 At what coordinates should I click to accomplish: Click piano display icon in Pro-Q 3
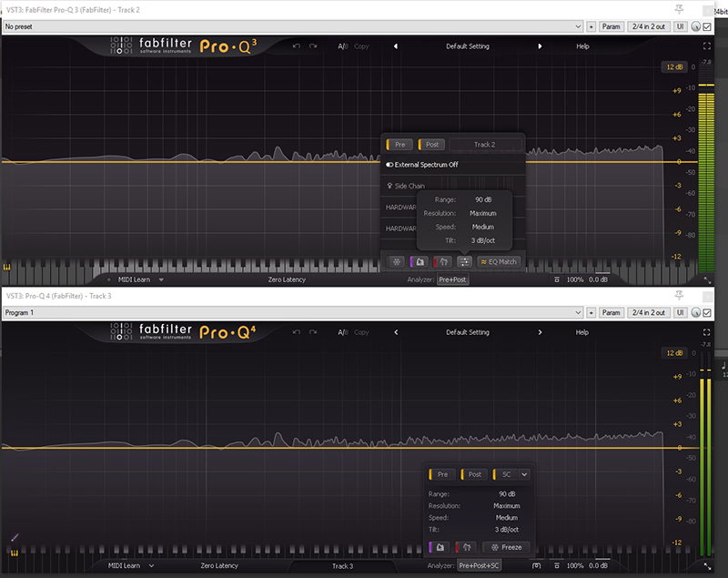[x=7, y=267]
